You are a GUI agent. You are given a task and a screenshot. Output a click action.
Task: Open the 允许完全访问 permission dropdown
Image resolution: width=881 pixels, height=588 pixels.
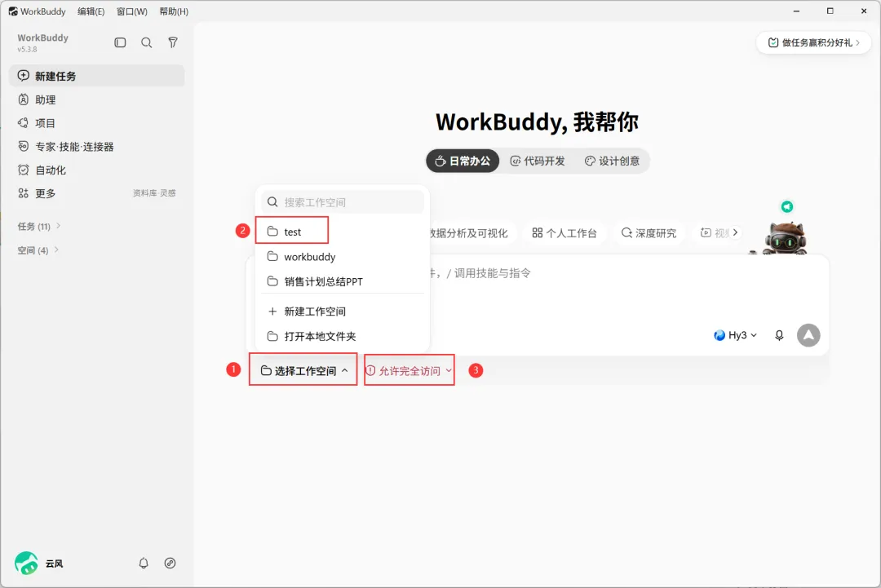[409, 370]
